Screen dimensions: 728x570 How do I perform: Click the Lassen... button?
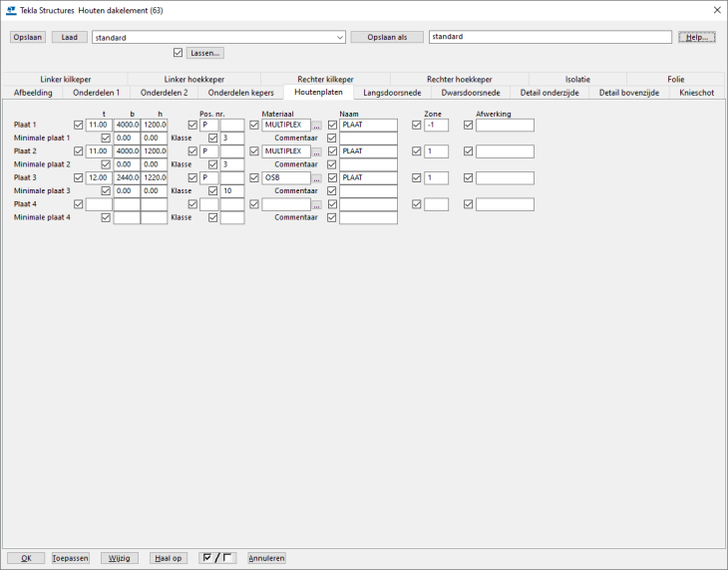coord(204,53)
